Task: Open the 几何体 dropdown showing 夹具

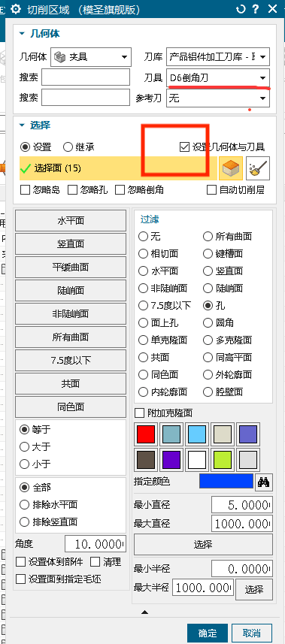Action: (91, 56)
